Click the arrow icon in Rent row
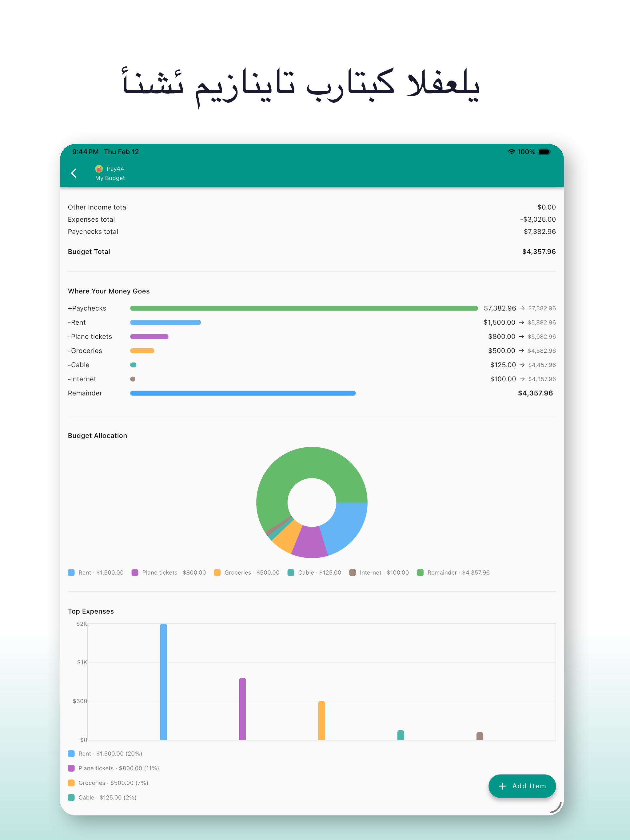The width and height of the screenshot is (630, 840). click(521, 323)
